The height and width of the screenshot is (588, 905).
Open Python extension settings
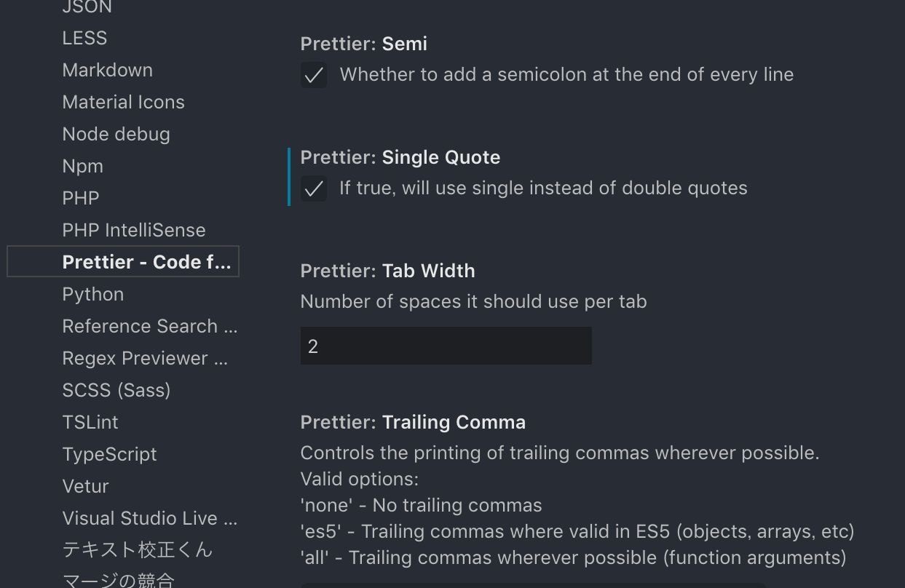(93, 294)
